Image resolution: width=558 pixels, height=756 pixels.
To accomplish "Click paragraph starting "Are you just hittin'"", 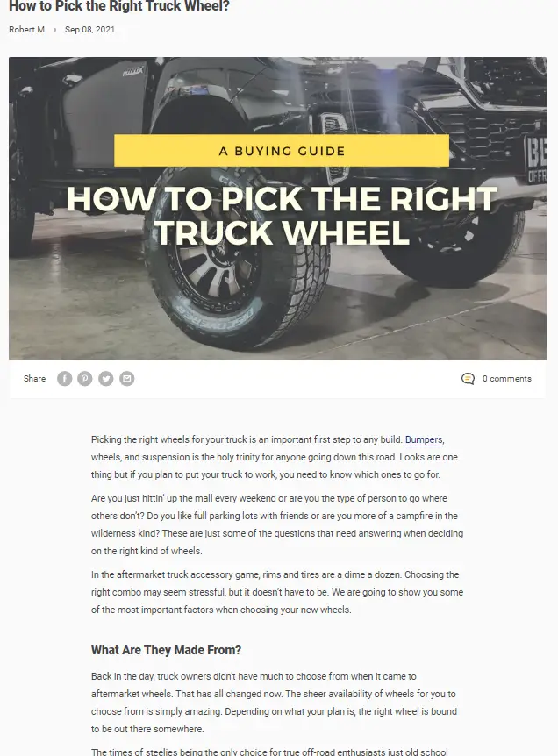I will (x=277, y=524).
